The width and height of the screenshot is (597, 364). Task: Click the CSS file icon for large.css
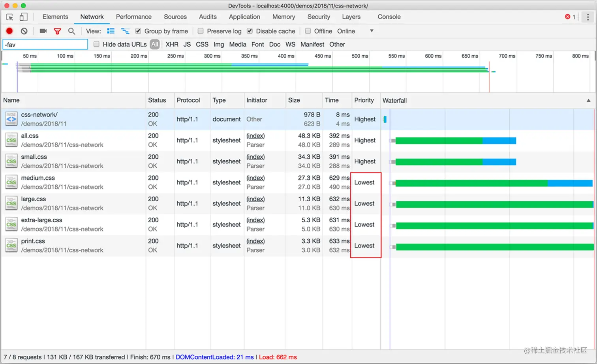point(11,203)
